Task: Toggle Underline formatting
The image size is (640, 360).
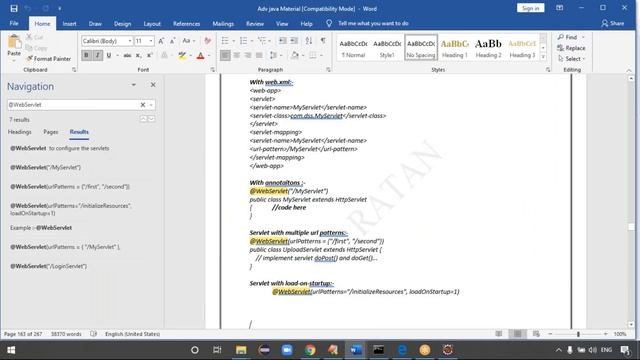Action: 109,55
